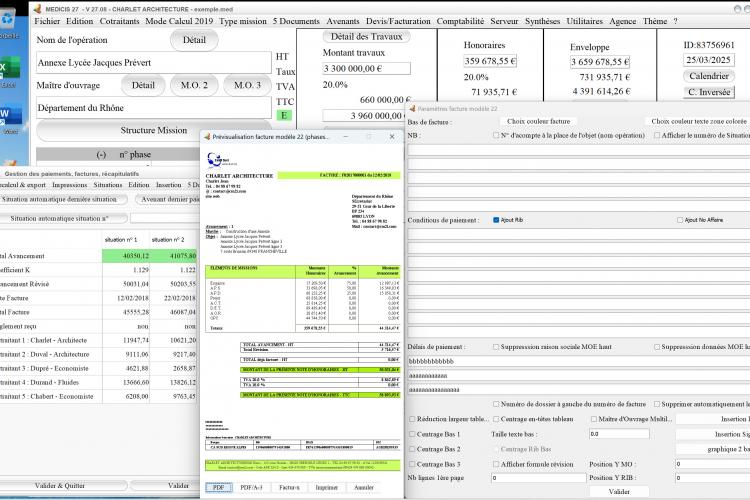Check Numéro de dossier à gauche checkbox
Viewport: 750px width, 500px height.
coord(496,404)
